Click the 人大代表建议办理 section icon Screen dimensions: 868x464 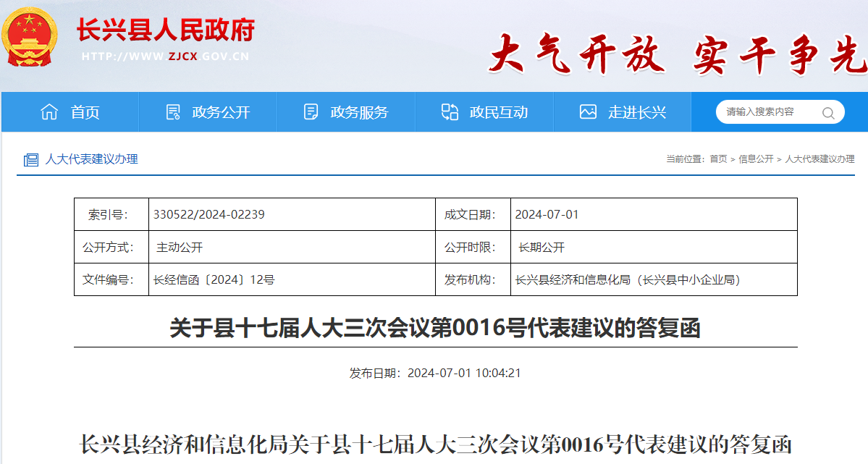[x=30, y=160]
